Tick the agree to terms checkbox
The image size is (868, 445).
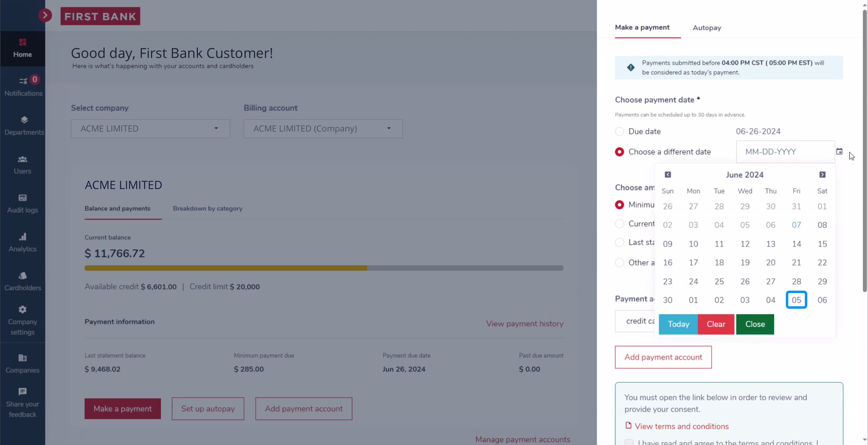[x=629, y=442]
